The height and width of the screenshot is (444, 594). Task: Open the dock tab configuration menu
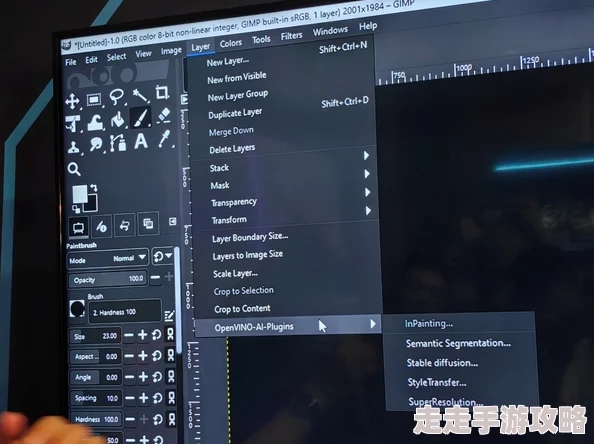[x=172, y=222]
